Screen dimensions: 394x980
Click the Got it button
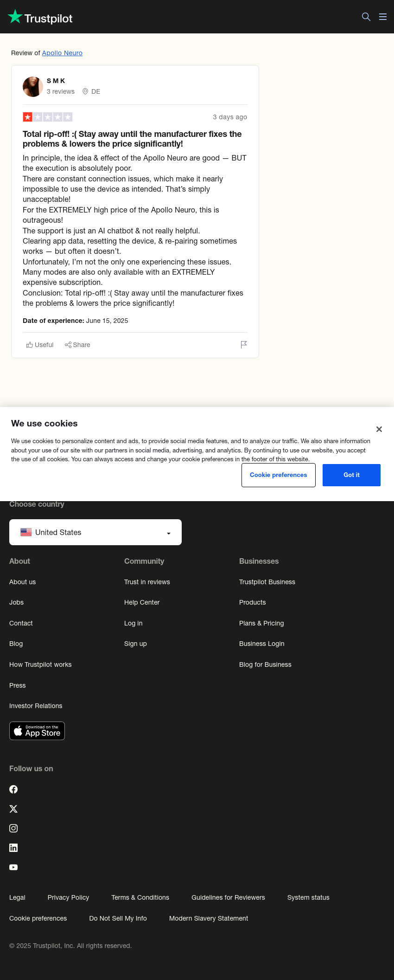pos(351,475)
